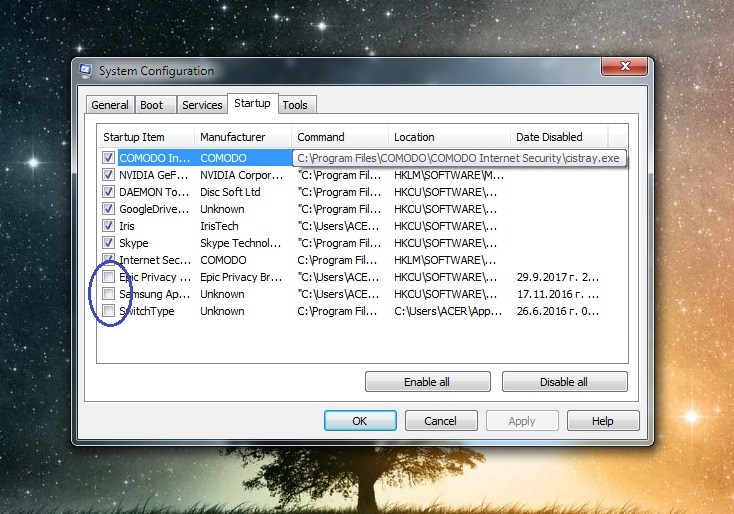Click the 29.9.2017 date disabled cell
734x514 pixels.
click(558, 277)
